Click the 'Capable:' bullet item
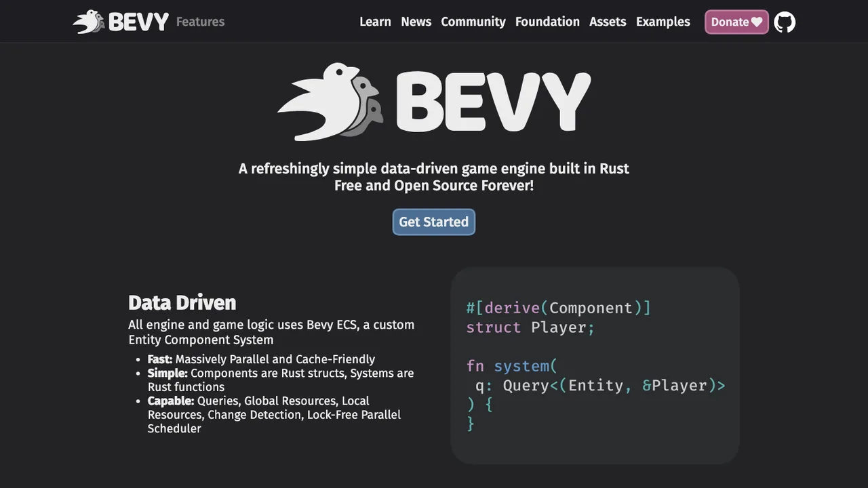 [x=275, y=414]
